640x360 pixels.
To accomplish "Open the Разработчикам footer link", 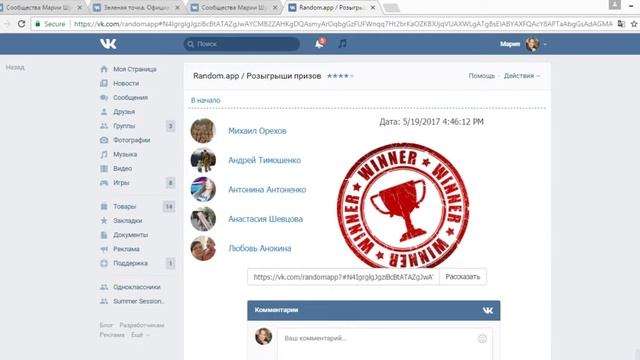I will (x=142, y=325).
